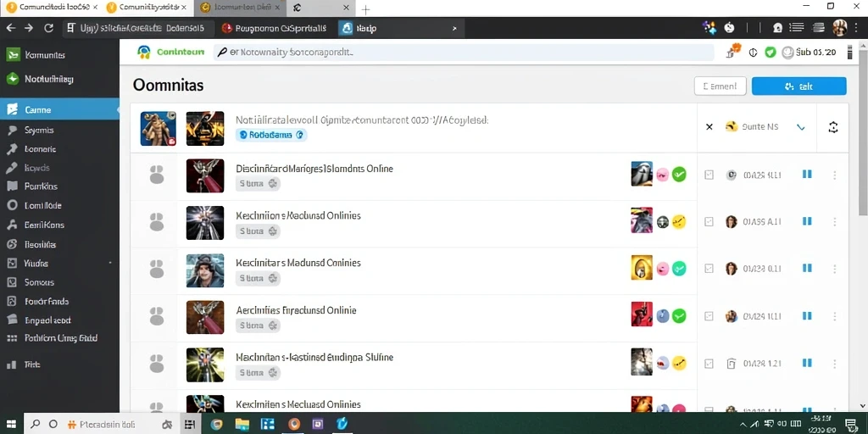Click drag handle icon of Disciniñard row
Image resolution: width=868 pixels, height=434 pixels.
point(157,175)
